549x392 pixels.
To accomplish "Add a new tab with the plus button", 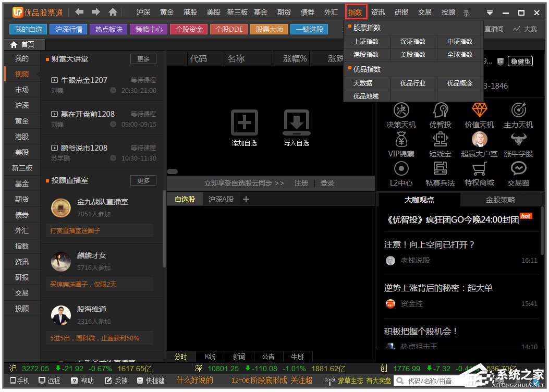I will [x=247, y=199].
